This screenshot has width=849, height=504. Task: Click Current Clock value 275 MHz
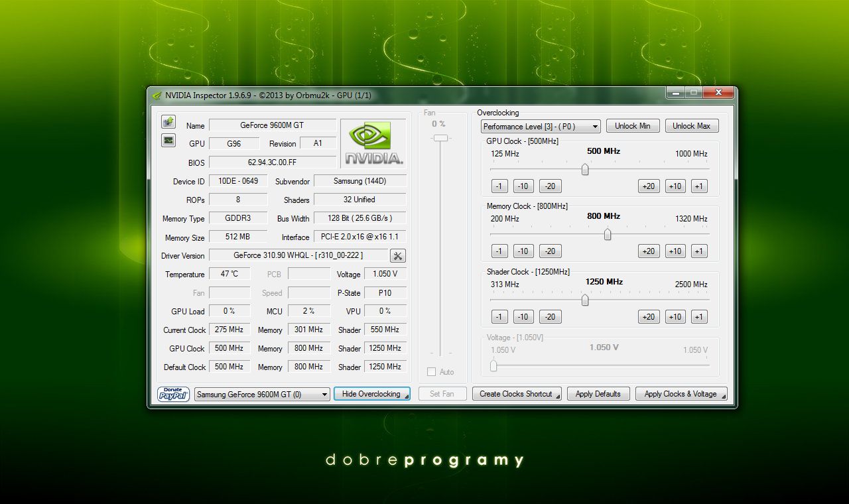229,330
